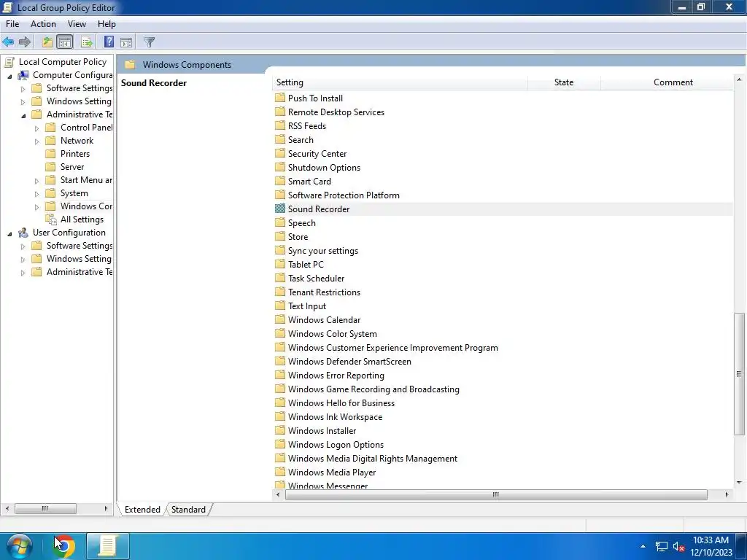The image size is (747, 560).
Task: Select Windows Installer folder
Action: coord(322,430)
